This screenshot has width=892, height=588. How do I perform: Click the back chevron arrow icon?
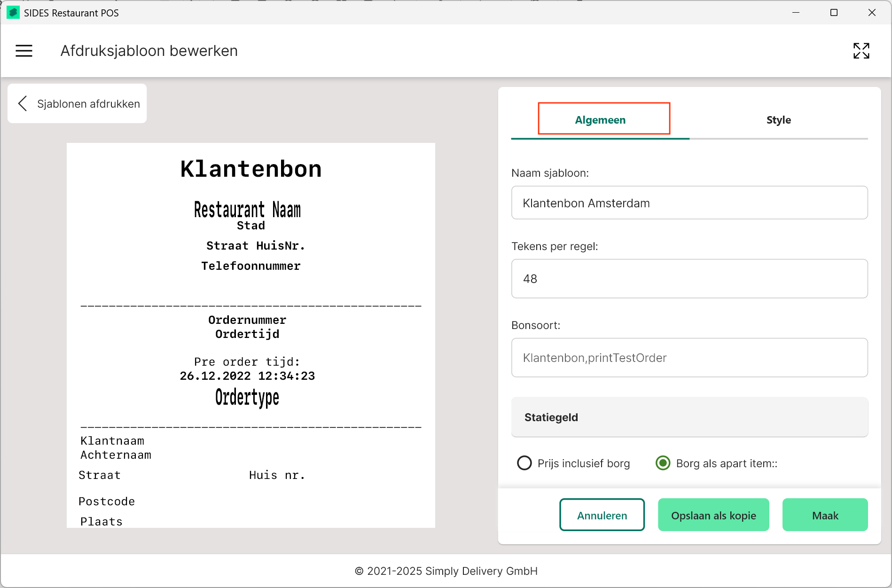pos(22,103)
